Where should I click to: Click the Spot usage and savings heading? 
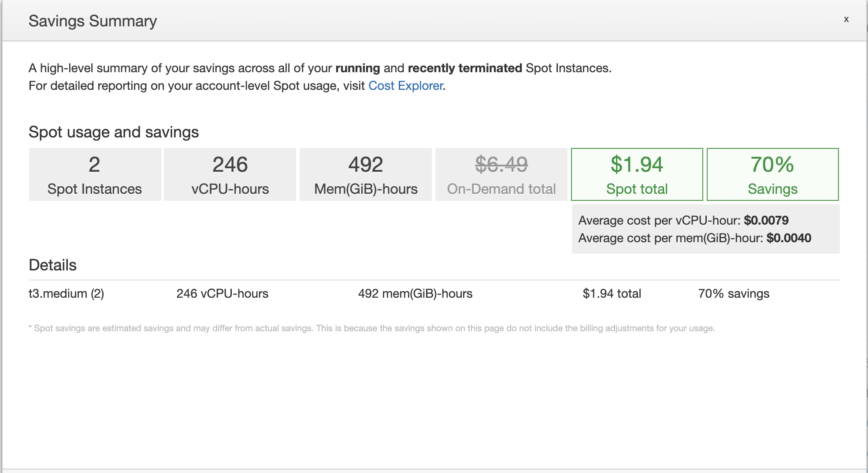click(114, 132)
